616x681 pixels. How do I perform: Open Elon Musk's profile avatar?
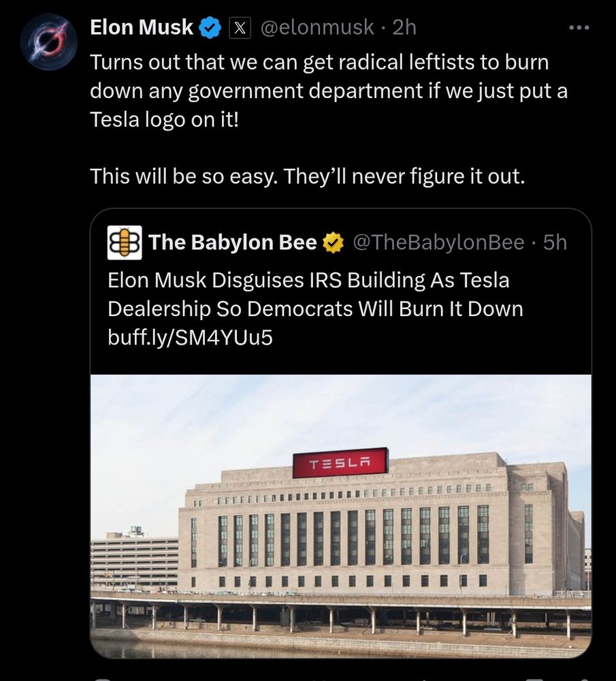[x=50, y=42]
